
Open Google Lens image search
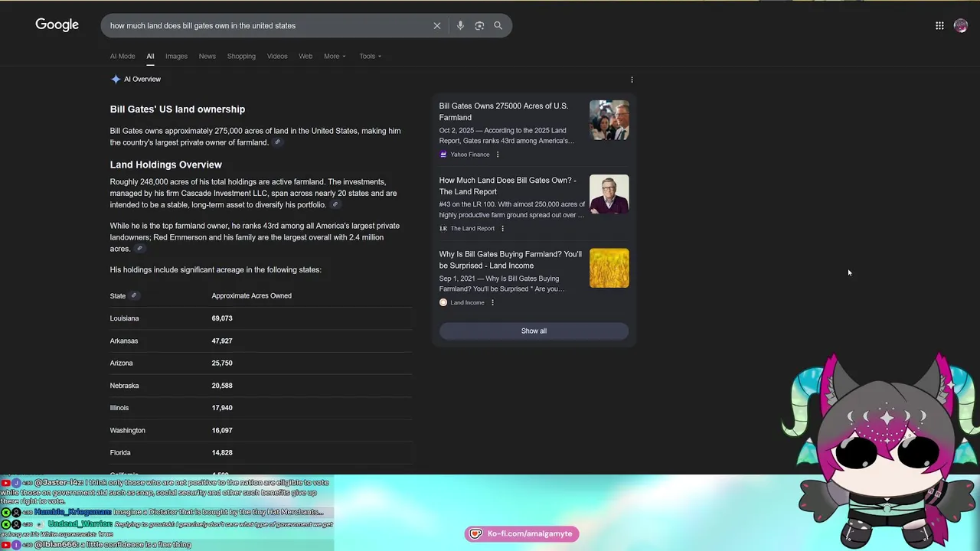click(479, 25)
